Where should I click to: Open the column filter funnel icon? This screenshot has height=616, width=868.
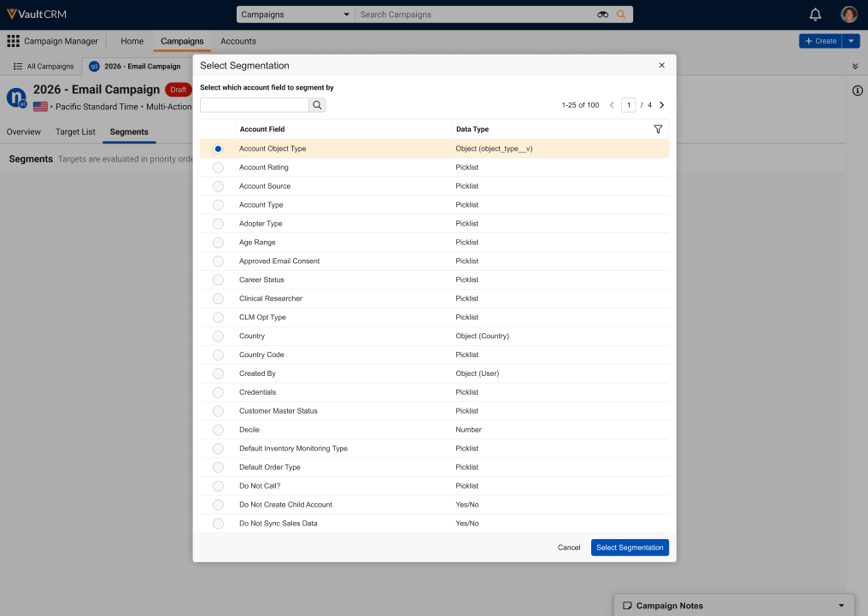[x=658, y=129]
